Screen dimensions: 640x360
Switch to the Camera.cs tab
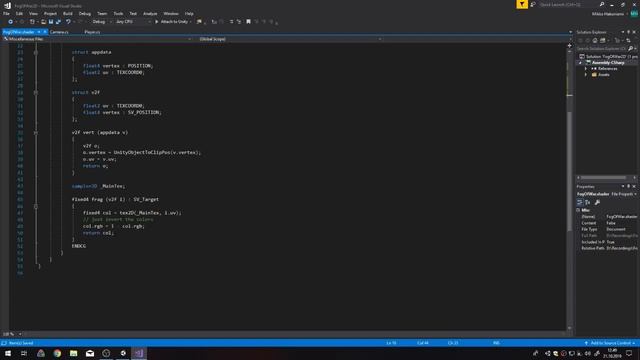[x=59, y=32]
